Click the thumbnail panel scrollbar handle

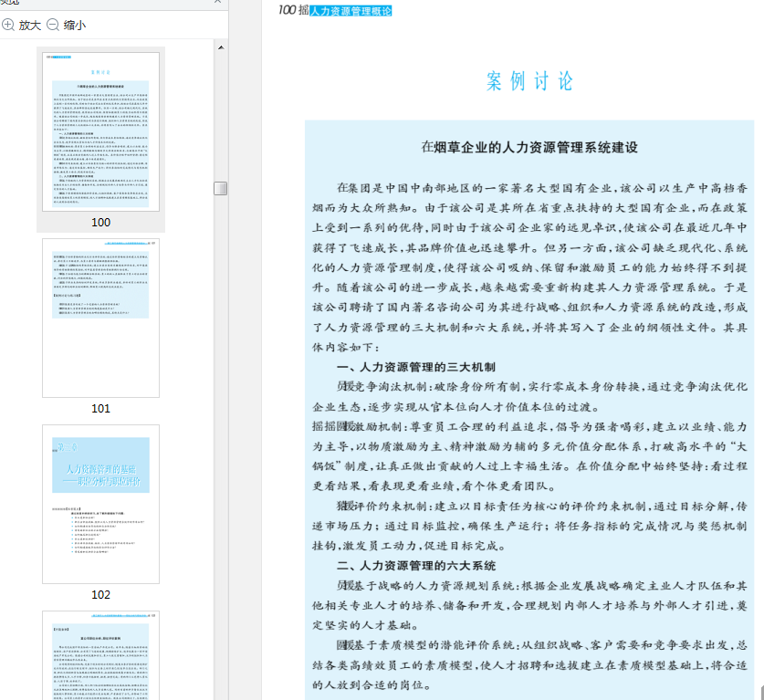point(221,188)
